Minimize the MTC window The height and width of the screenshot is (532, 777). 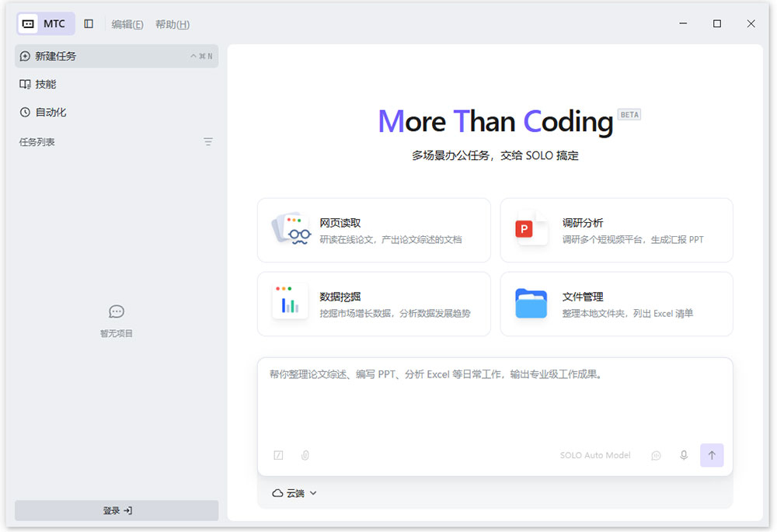click(x=683, y=23)
